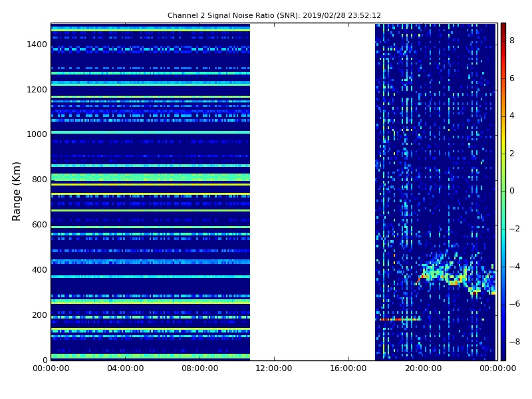
Task: Click the 20:00:00 time axis label
Action: point(423,368)
